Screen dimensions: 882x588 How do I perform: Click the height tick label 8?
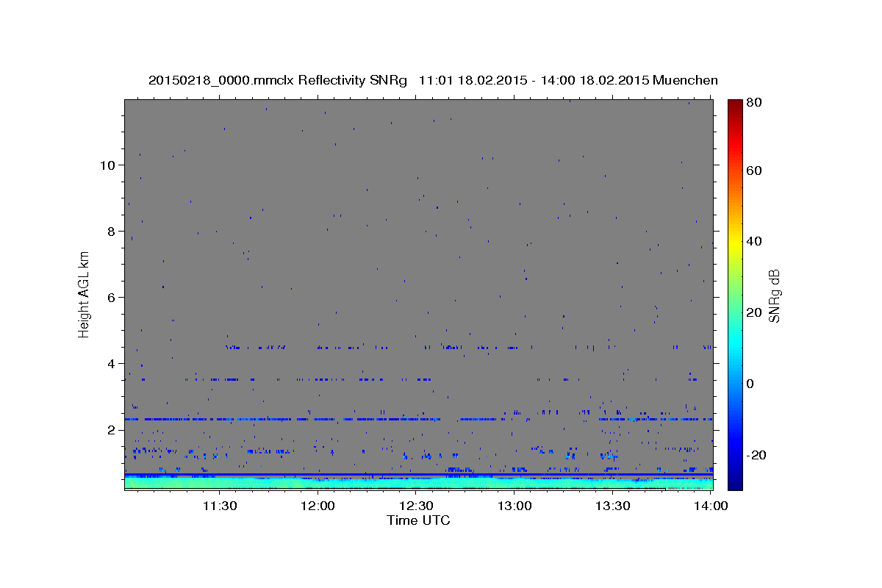point(111,231)
